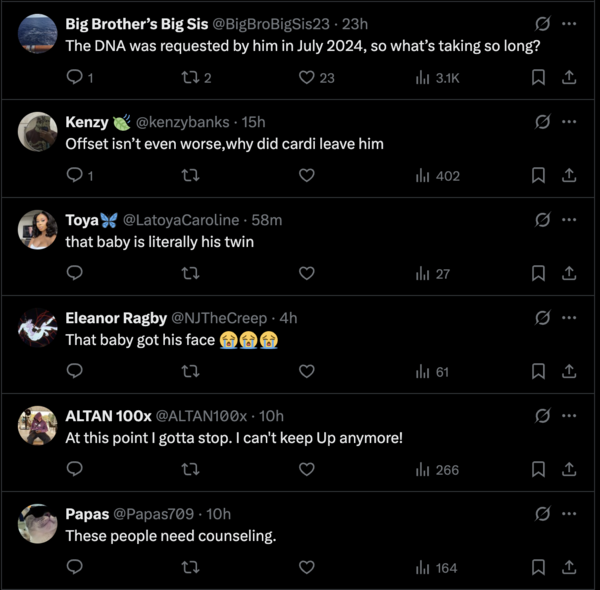
Task: View analytics showing 3.1K views
Action: (x=437, y=77)
